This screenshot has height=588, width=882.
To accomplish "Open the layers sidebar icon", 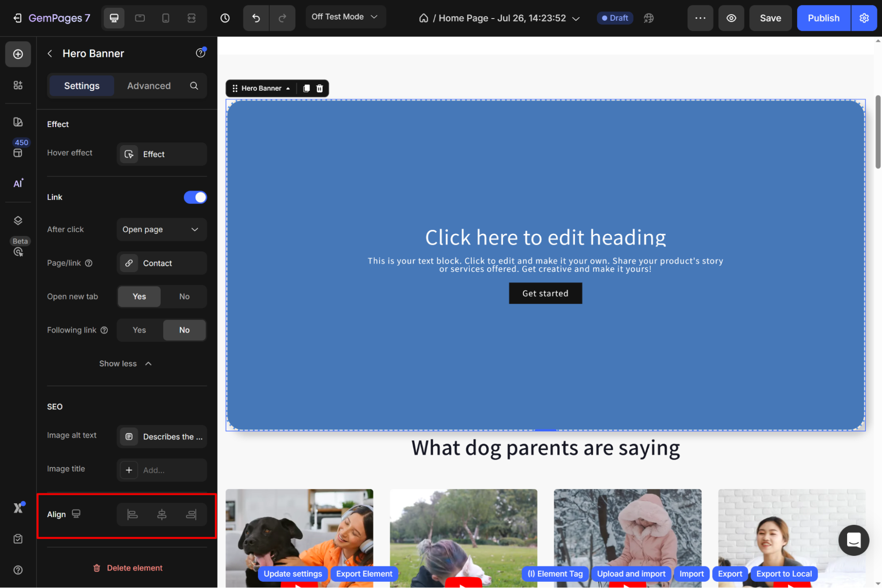I will coord(18,221).
